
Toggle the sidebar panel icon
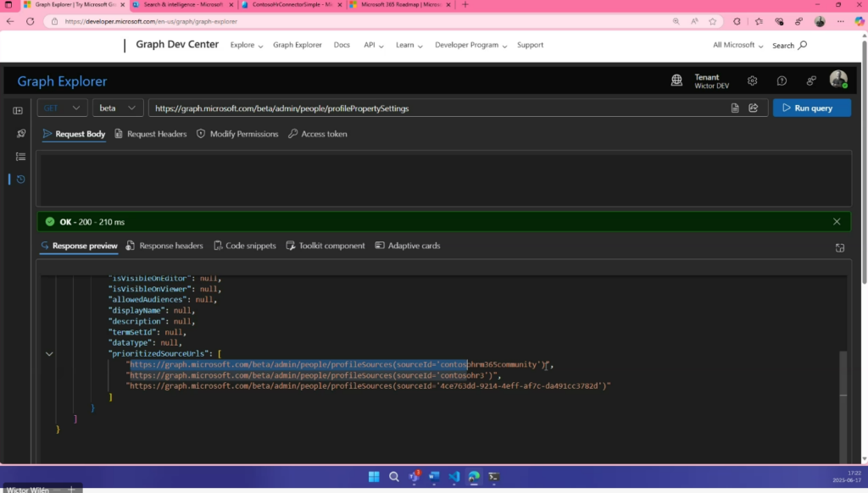(x=18, y=111)
